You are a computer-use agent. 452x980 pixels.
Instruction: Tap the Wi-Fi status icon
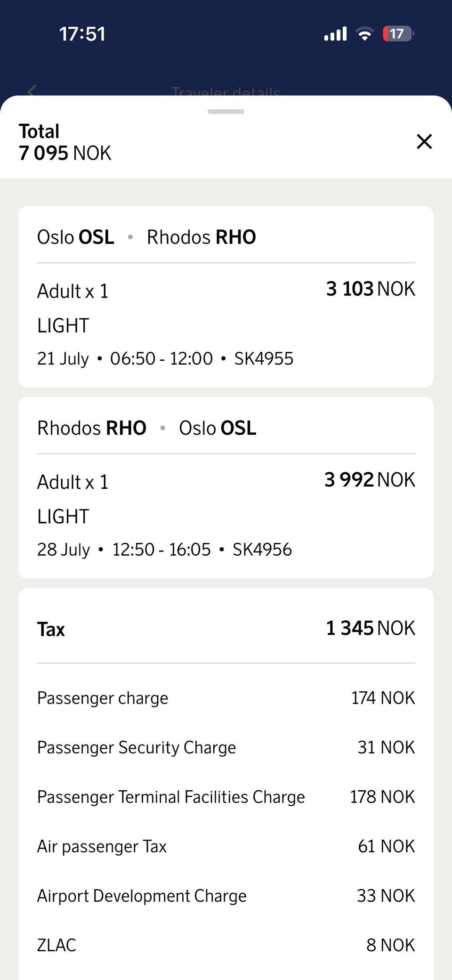coord(364,34)
